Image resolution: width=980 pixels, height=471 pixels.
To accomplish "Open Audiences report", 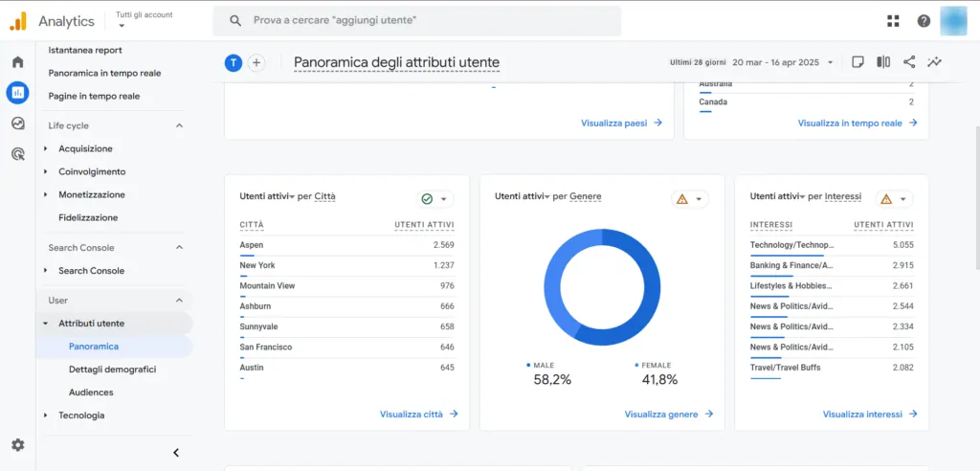I will point(91,392).
